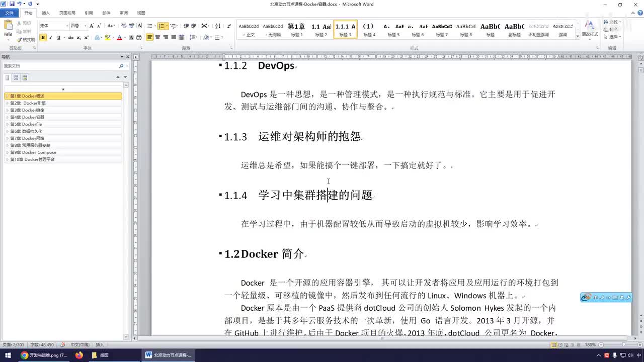This screenshot has height=362, width=644.
Task: Jump to next heading in navigation pane
Action: pyautogui.click(x=125, y=77)
